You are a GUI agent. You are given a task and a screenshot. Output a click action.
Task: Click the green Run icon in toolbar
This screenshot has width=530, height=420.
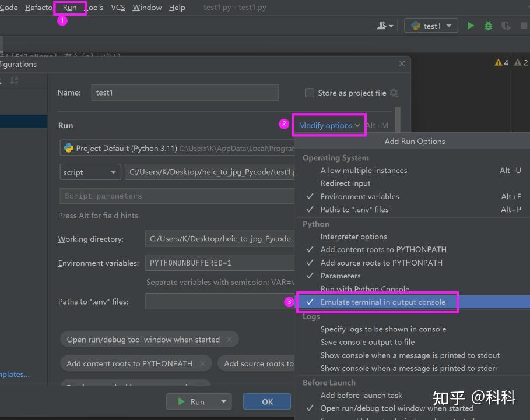pyautogui.click(x=471, y=26)
